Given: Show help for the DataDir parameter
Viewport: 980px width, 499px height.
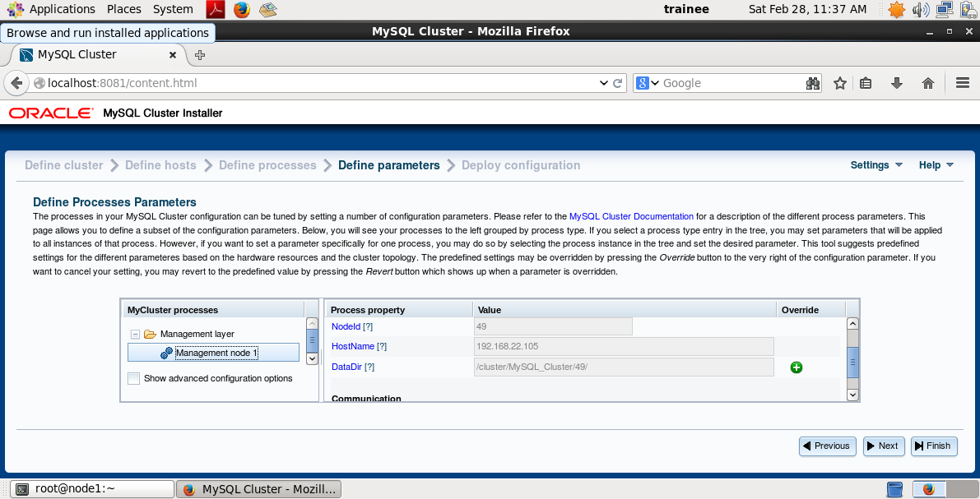Looking at the screenshot, I should coord(369,367).
